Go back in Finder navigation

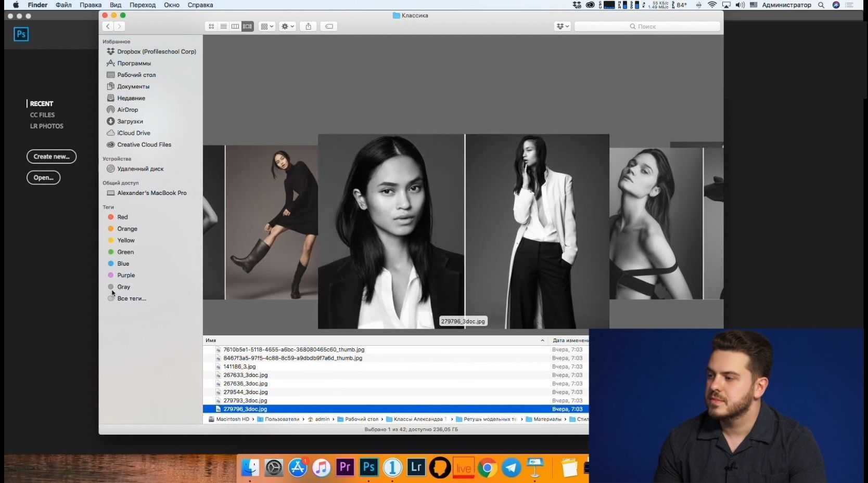[108, 27]
